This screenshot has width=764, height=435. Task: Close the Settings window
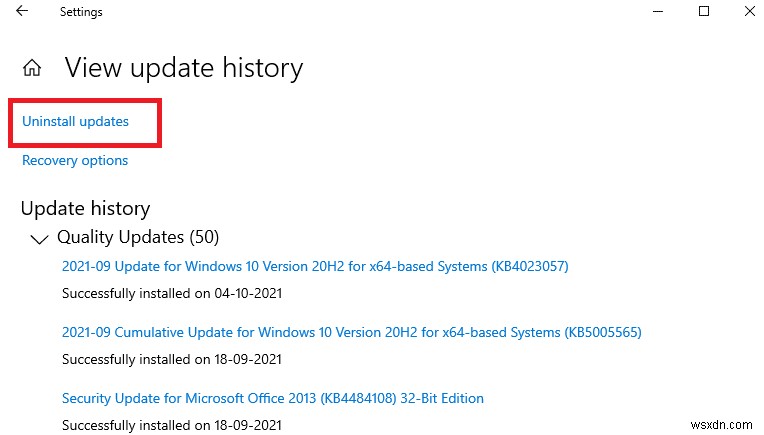point(749,12)
